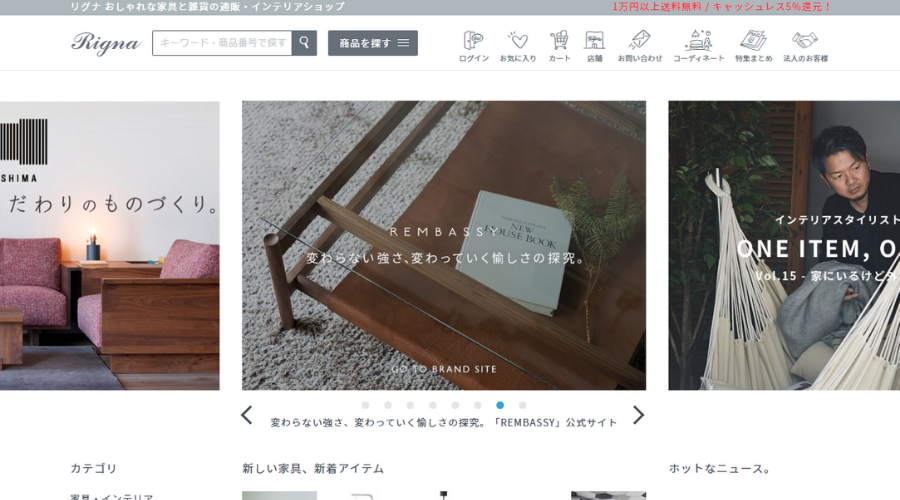
Task: Click GO TO BRAND SITE text
Action: pyautogui.click(x=444, y=369)
